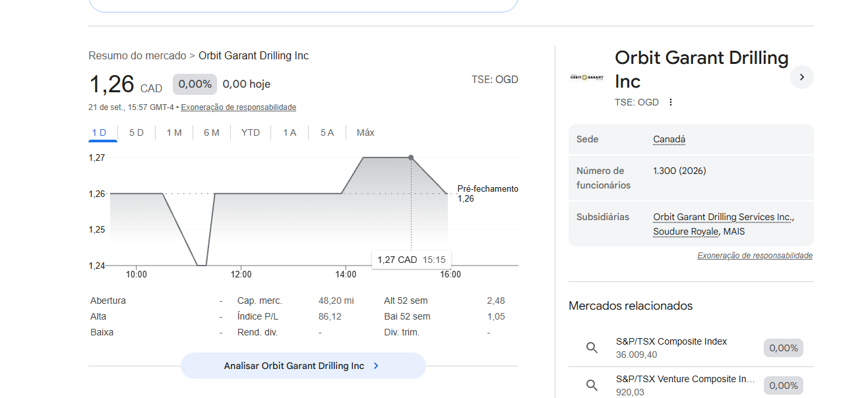Open Orbit Garant Drilling Services Inc. link

[x=722, y=217]
